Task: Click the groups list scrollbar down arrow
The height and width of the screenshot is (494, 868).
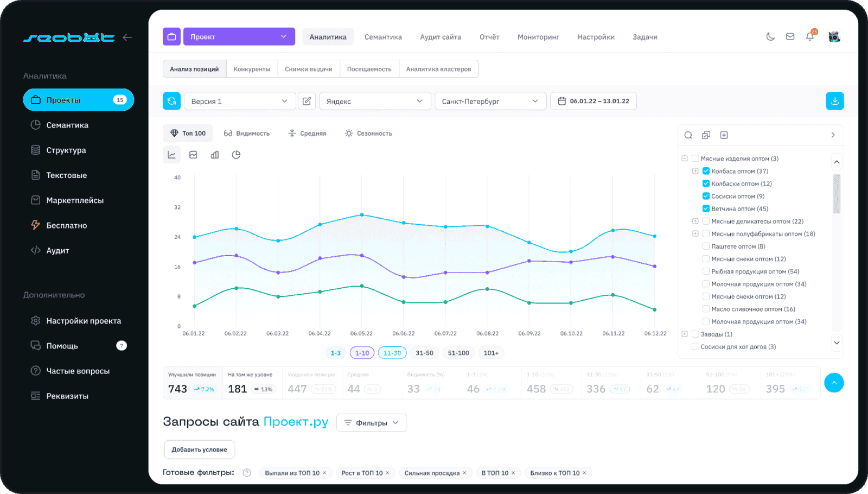Action: point(837,343)
